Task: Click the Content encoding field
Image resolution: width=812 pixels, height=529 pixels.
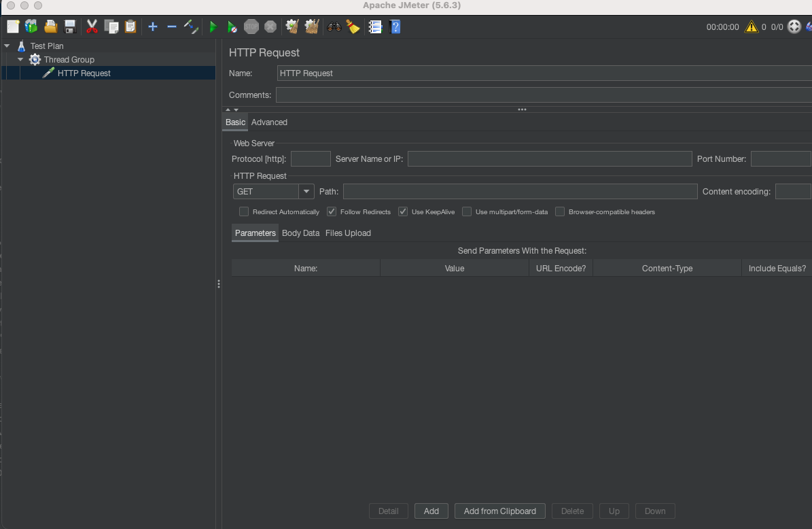Action: coord(793,191)
